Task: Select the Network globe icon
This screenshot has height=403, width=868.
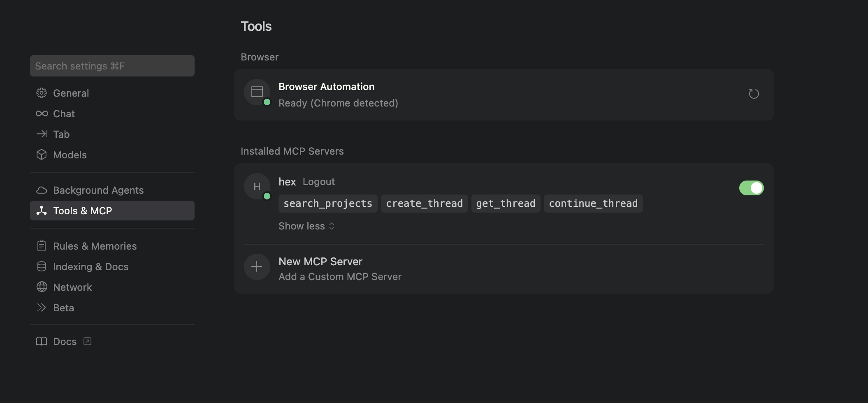Action: pos(42,287)
